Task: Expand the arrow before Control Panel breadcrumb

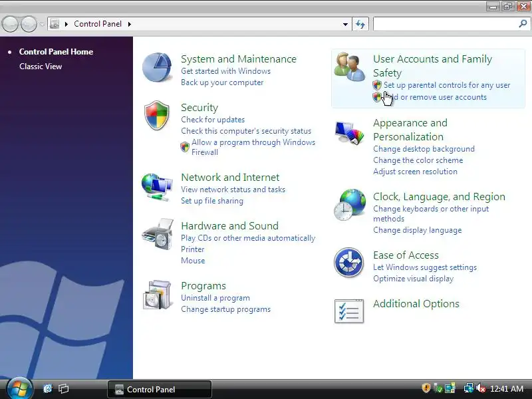Action: click(x=66, y=24)
